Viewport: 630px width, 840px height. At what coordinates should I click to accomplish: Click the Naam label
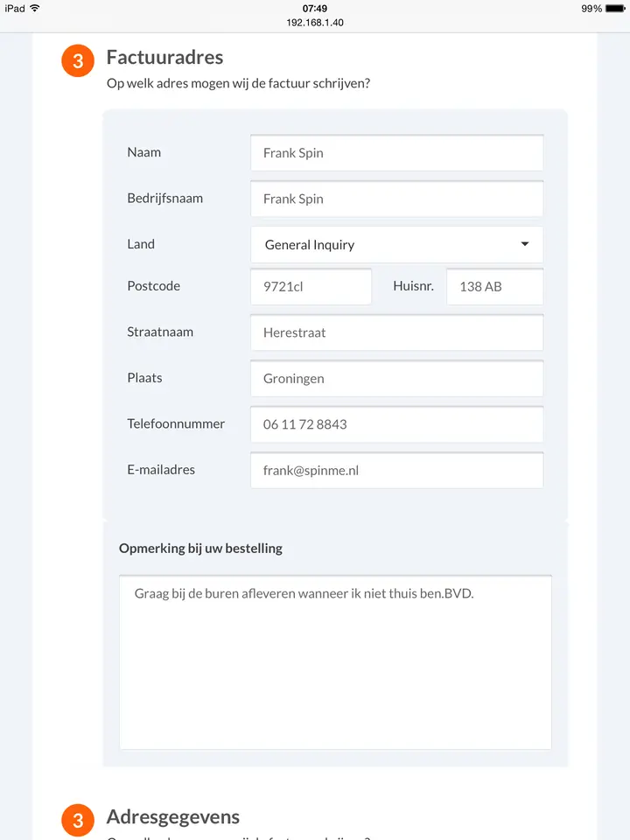click(x=144, y=152)
